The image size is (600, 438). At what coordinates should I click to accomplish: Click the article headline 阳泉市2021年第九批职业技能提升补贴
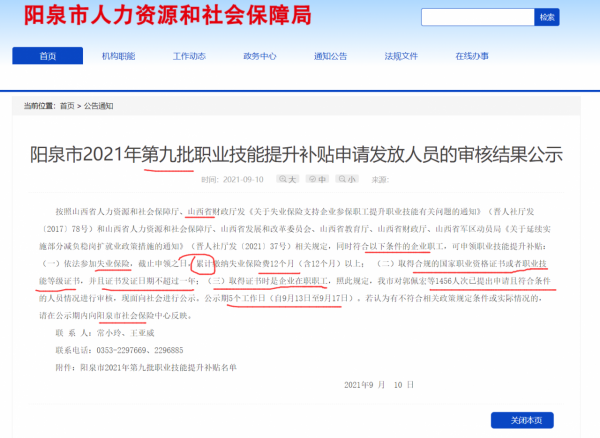pos(296,155)
